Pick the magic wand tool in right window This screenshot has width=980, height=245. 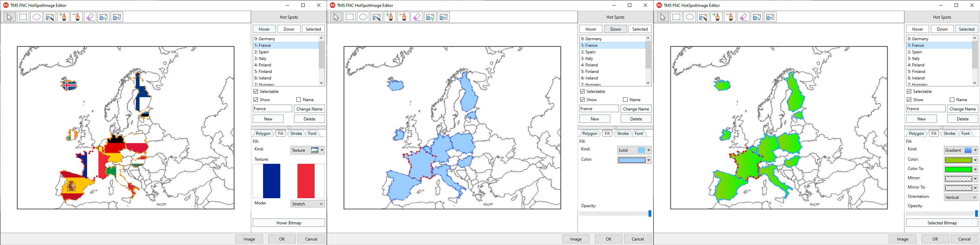pos(704,17)
